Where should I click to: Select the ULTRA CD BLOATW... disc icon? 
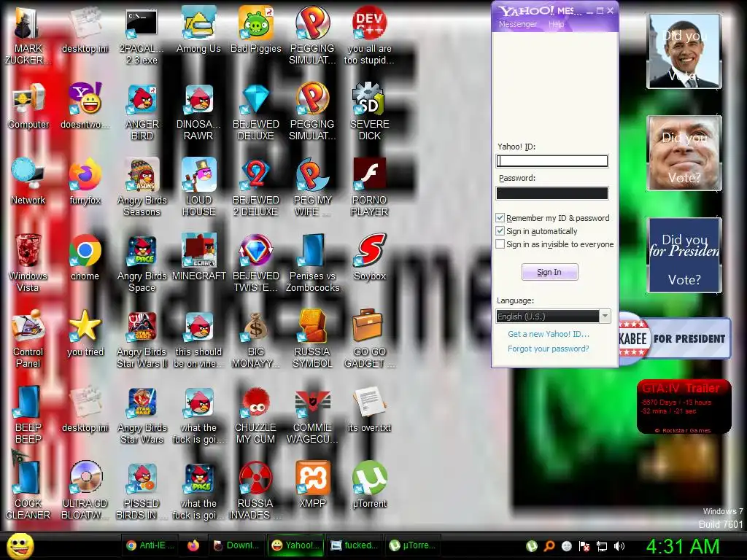(x=85, y=490)
